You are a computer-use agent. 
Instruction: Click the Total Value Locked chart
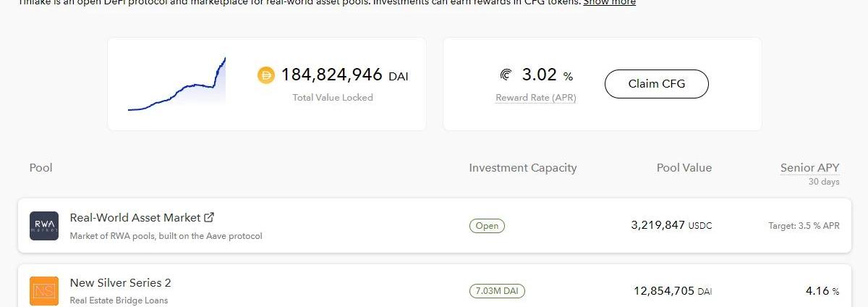[x=177, y=85]
